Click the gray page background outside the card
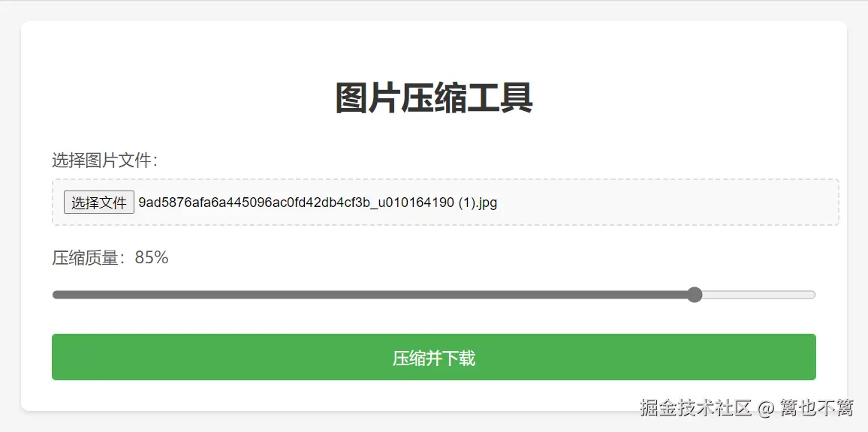Screen dimensions: 868x432 coord(10,221)
